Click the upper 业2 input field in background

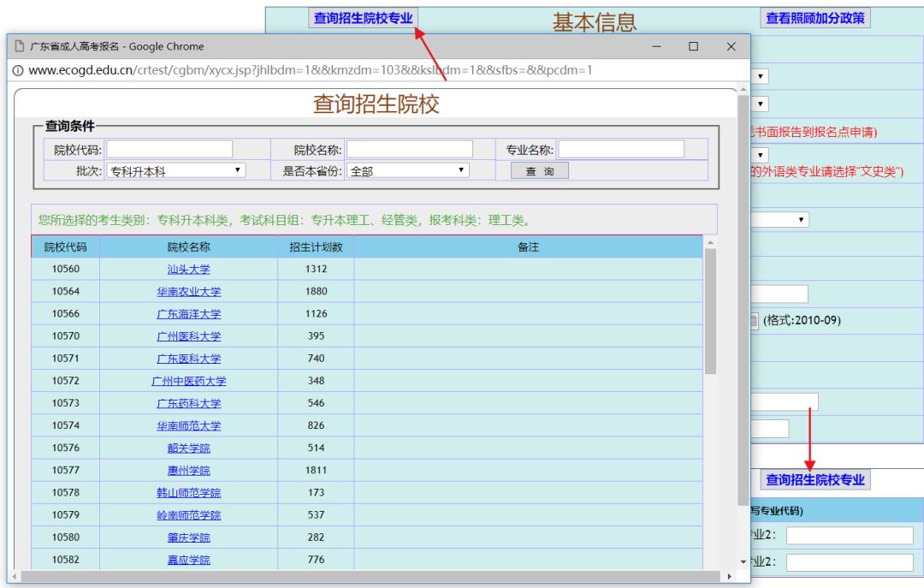tap(850, 536)
